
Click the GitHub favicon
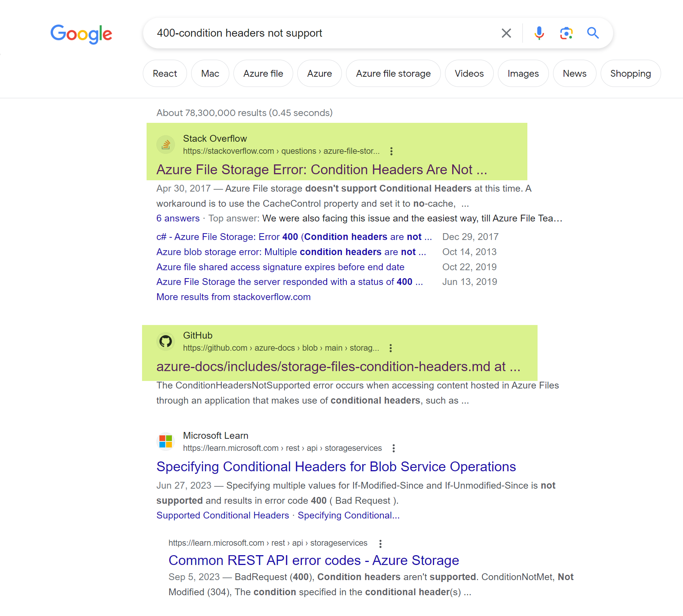pyautogui.click(x=165, y=342)
